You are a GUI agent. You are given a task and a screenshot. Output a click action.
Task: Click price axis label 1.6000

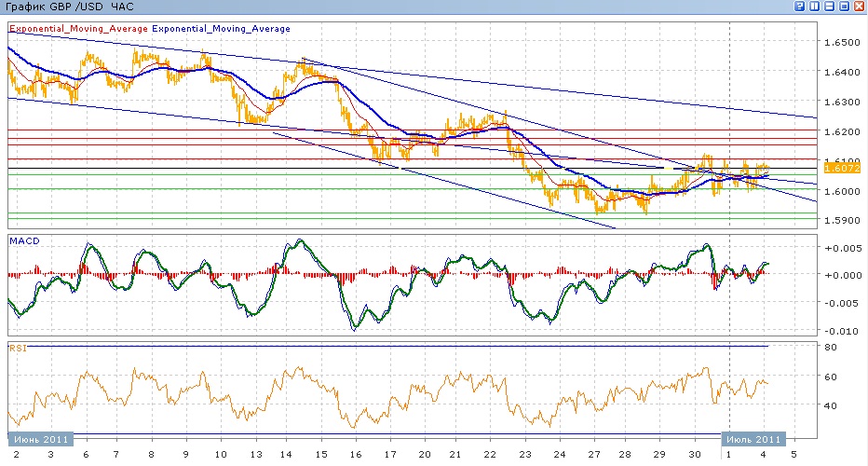coord(842,192)
